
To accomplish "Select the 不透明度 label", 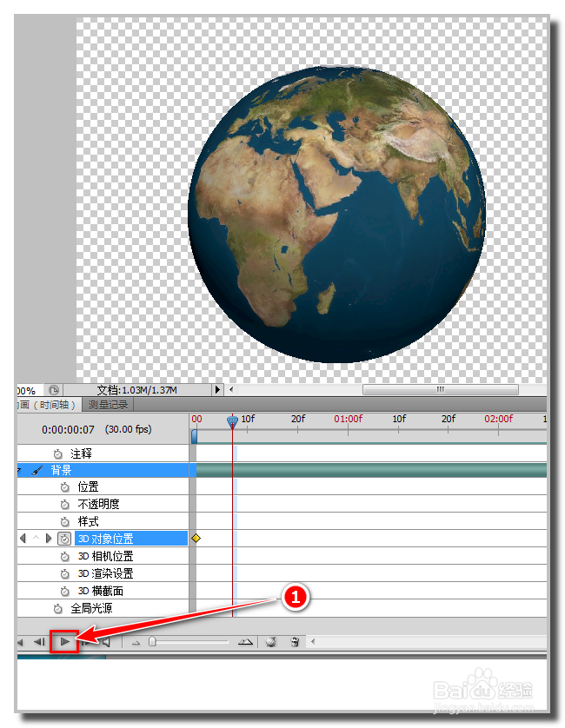I will point(98,504).
